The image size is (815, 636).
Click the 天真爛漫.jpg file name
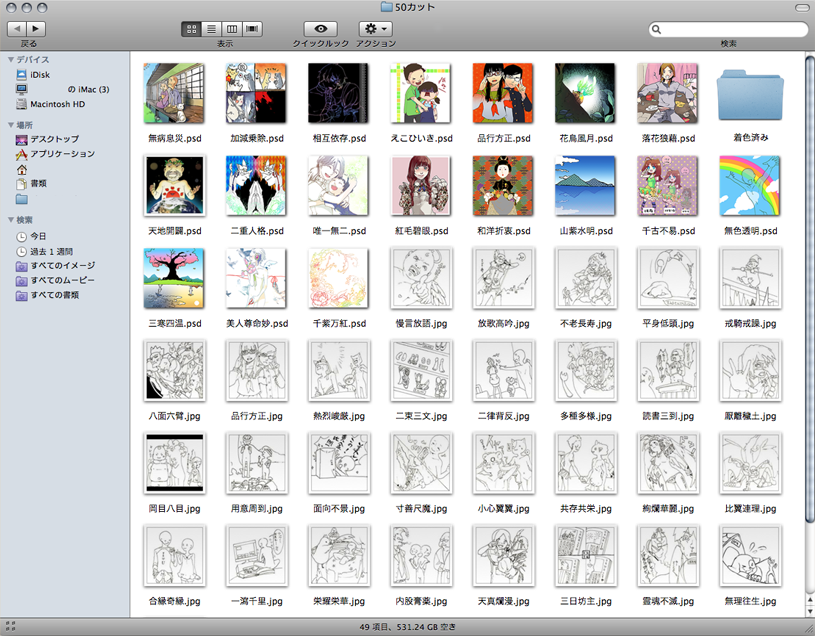coord(504,601)
